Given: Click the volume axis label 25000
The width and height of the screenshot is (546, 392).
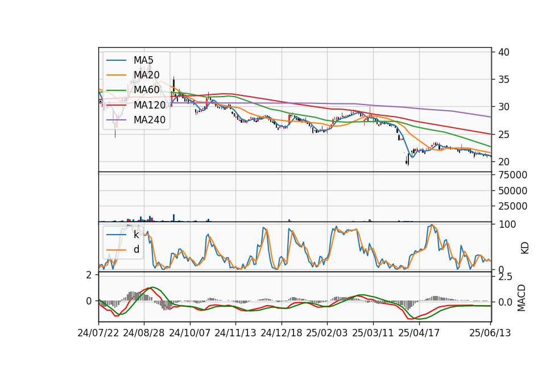Looking at the screenshot, I should coord(513,206).
